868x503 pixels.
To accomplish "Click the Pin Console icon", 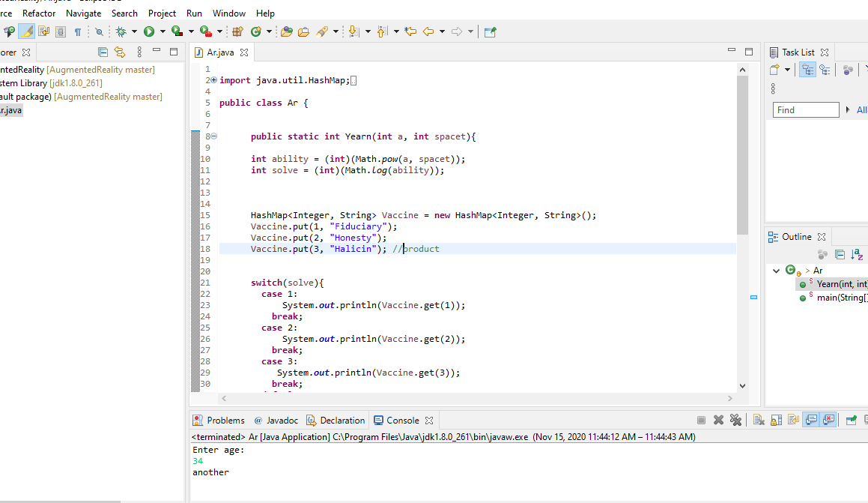I will coord(852,420).
